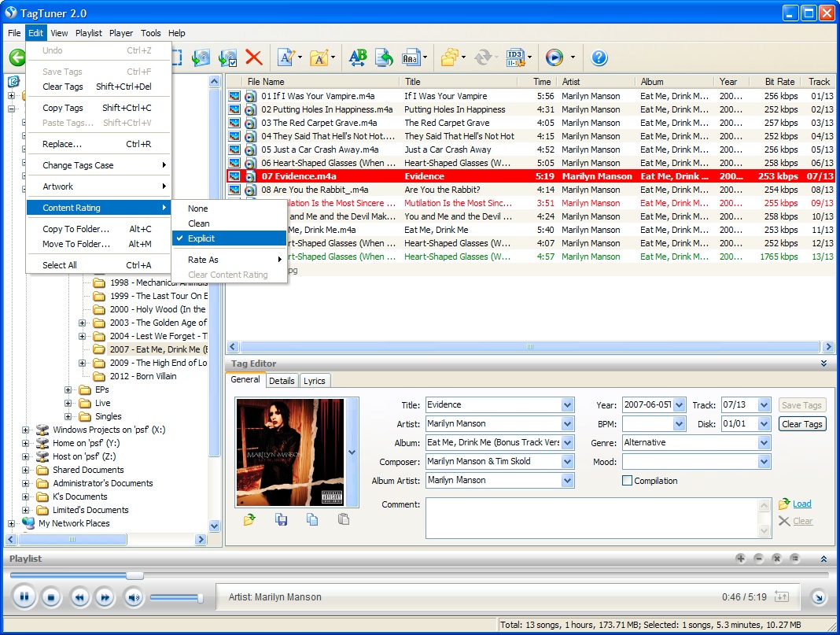Open the Genre dropdown

[764, 443]
